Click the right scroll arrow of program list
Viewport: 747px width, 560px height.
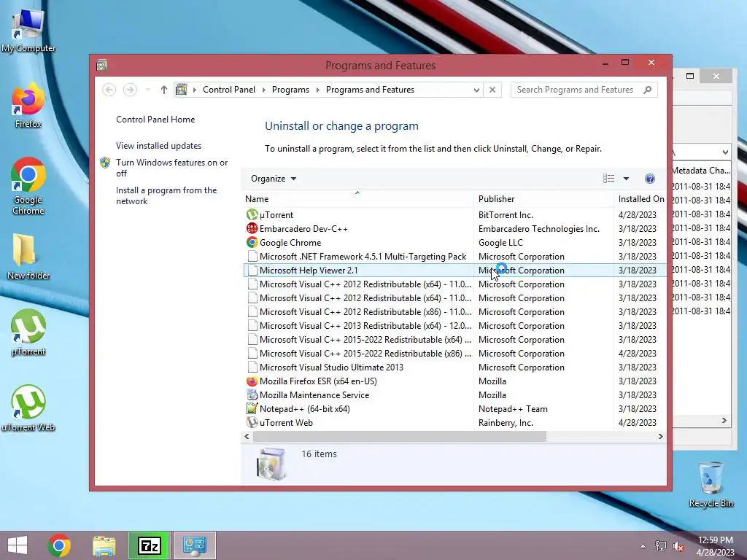click(660, 436)
